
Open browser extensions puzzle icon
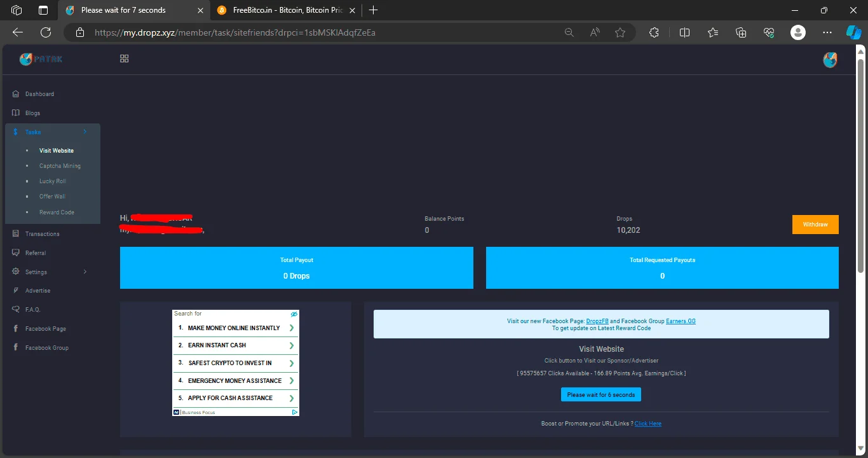(x=654, y=32)
